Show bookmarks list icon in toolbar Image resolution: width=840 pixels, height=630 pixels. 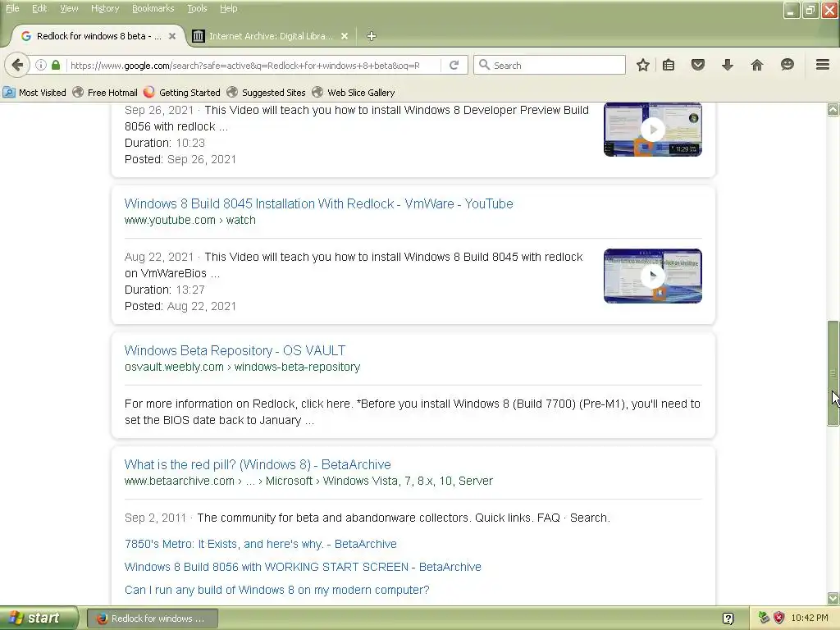[x=669, y=66]
